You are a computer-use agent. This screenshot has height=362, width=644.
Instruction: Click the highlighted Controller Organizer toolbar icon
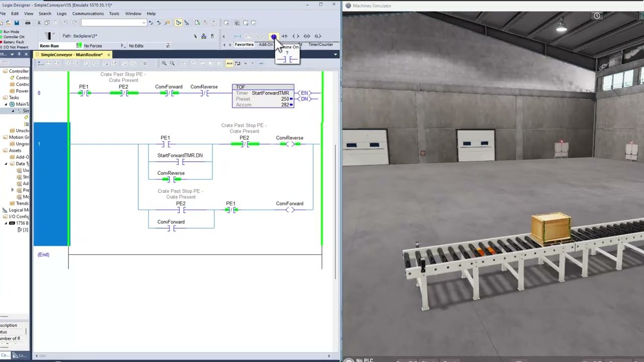(x=179, y=23)
